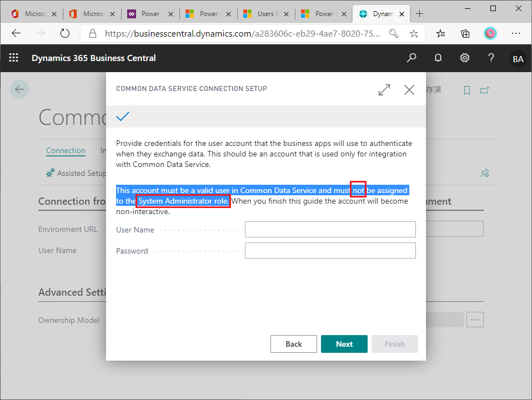Open the Connection menu on the page

pyautogui.click(x=66, y=150)
